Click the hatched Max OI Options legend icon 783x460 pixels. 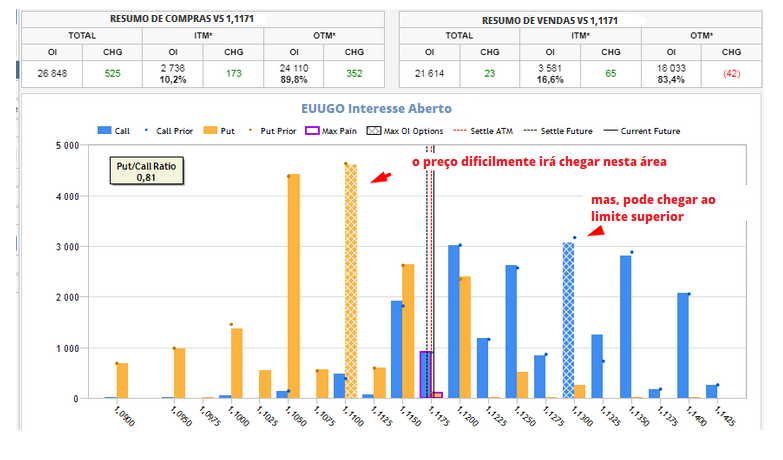point(375,131)
